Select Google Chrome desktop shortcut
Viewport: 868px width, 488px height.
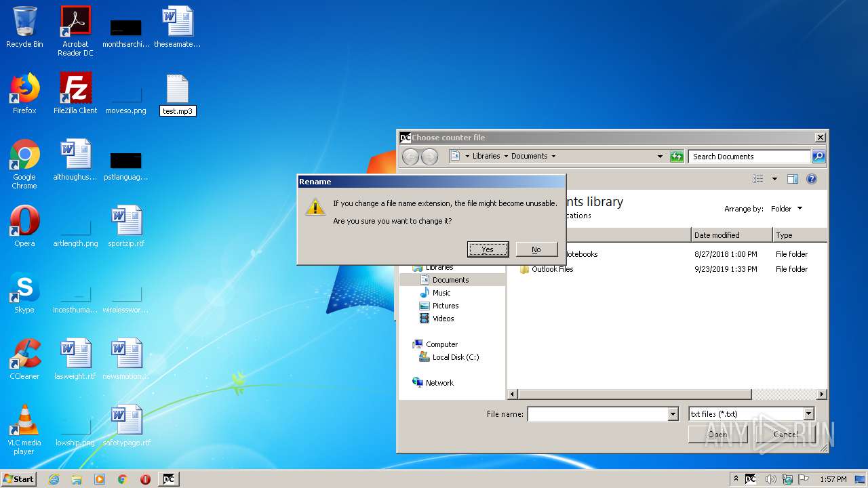[24, 164]
